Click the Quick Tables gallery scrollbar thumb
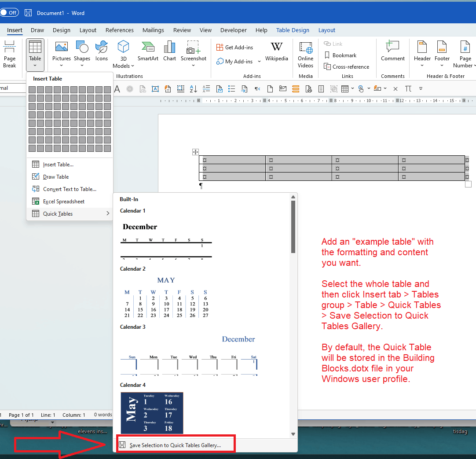 293,227
